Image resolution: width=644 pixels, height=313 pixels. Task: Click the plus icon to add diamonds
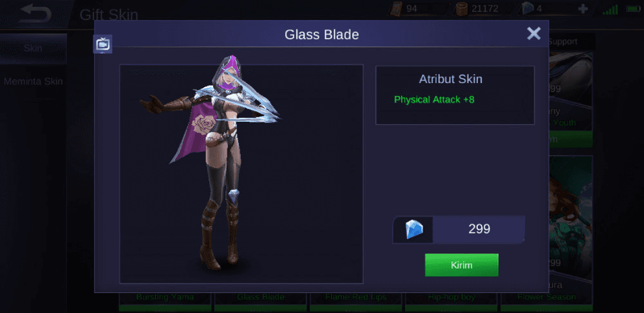click(x=582, y=9)
